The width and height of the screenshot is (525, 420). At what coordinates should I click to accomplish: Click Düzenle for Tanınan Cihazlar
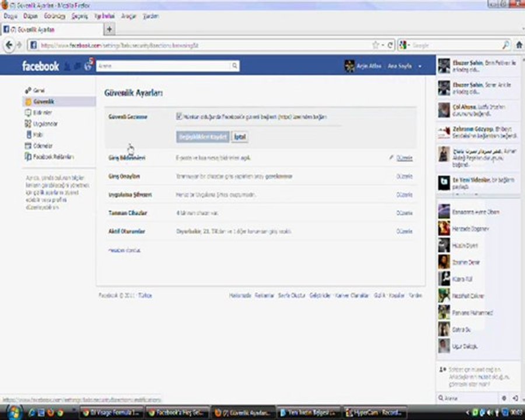[404, 213]
